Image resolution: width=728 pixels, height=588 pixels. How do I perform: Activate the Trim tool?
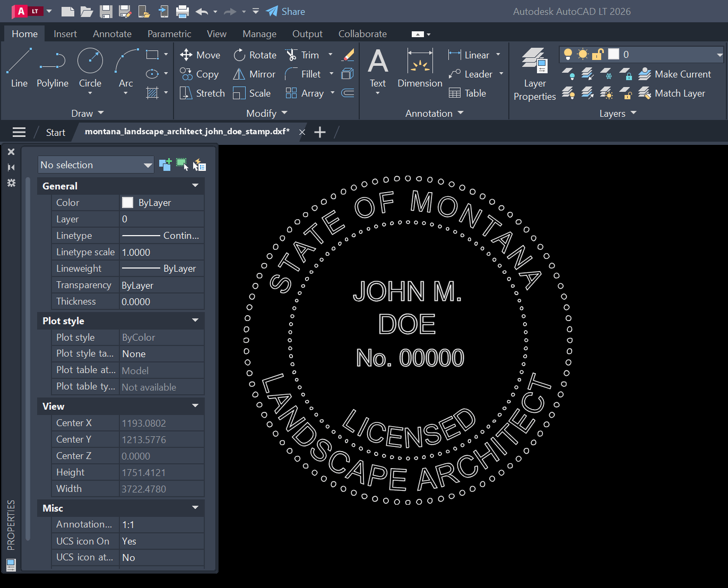point(302,55)
